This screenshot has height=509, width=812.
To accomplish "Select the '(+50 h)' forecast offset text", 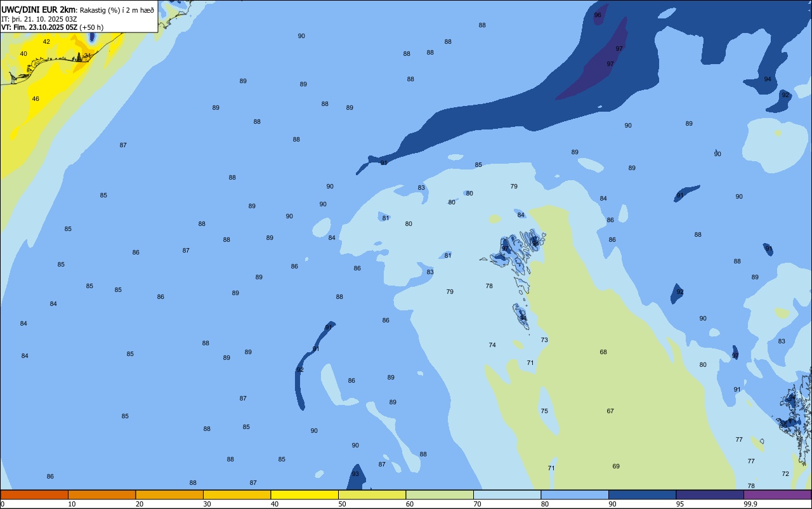I will [x=91, y=27].
